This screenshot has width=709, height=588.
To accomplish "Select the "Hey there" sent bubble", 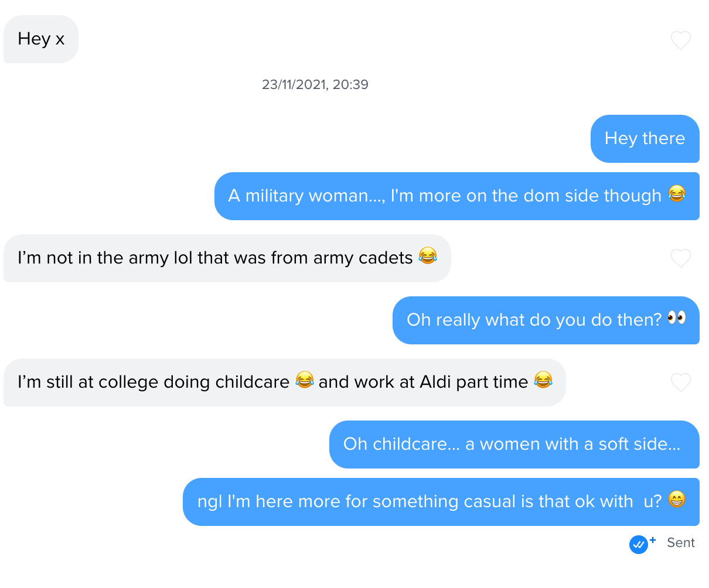I will point(645,139).
